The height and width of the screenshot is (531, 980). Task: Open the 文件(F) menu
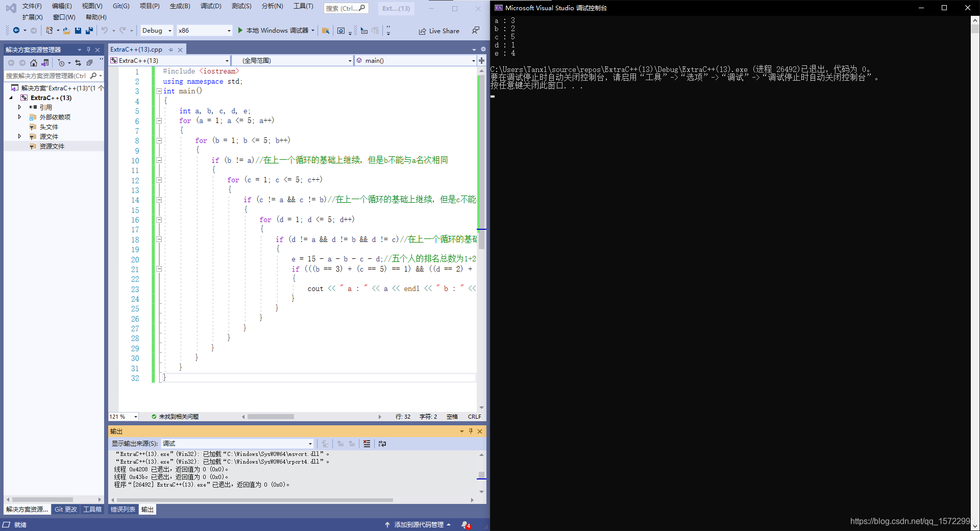click(32, 6)
